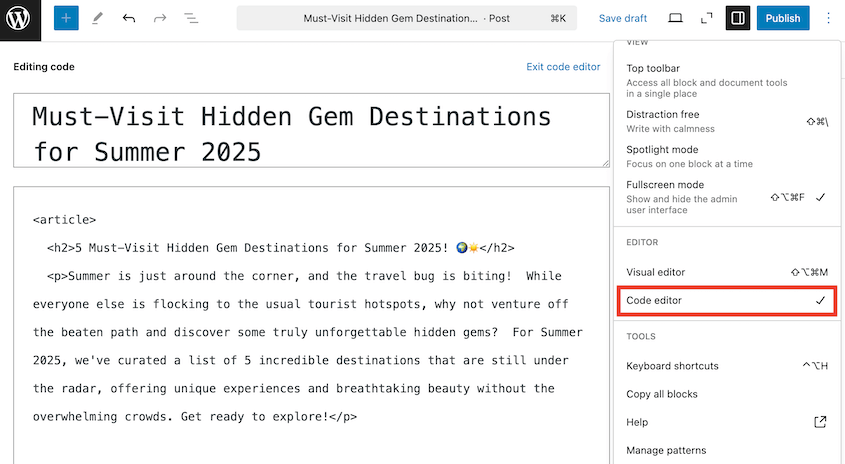The height and width of the screenshot is (464, 845).
Task: Open the device preview laptop icon
Action: tap(675, 18)
